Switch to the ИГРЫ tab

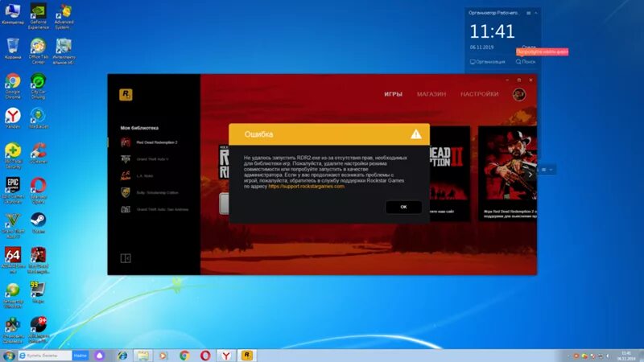click(x=393, y=94)
